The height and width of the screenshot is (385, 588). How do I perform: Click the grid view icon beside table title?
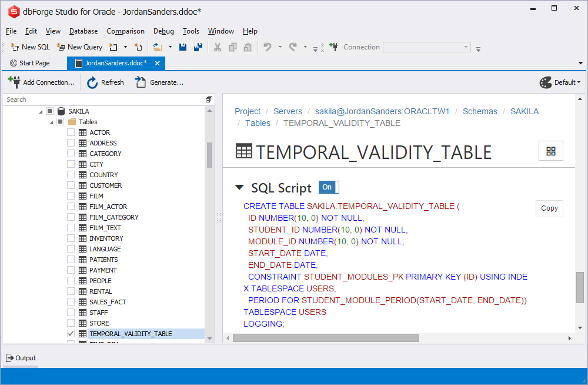[551, 151]
